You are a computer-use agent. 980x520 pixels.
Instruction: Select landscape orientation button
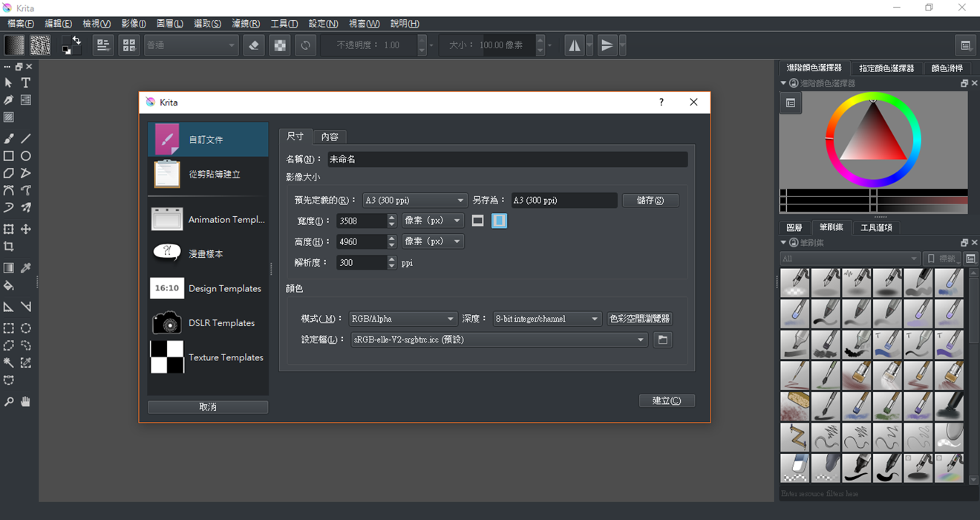pos(478,221)
